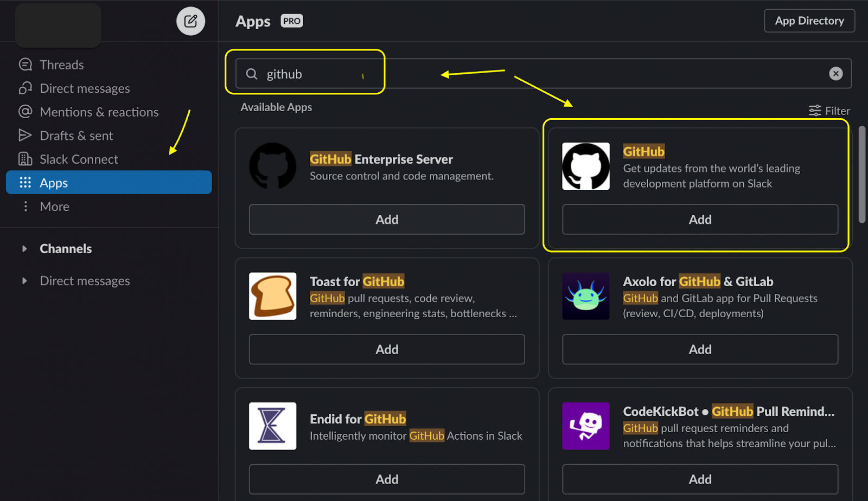Click the Channels section heading
The width and height of the screenshot is (868, 501).
coord(66,249)
